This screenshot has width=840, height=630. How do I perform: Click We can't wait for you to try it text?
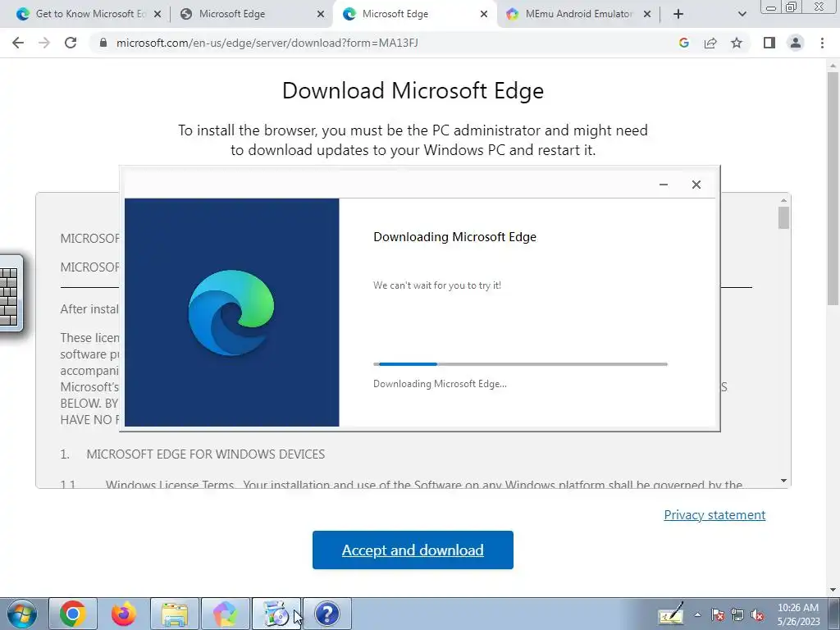tap(437, 285)
